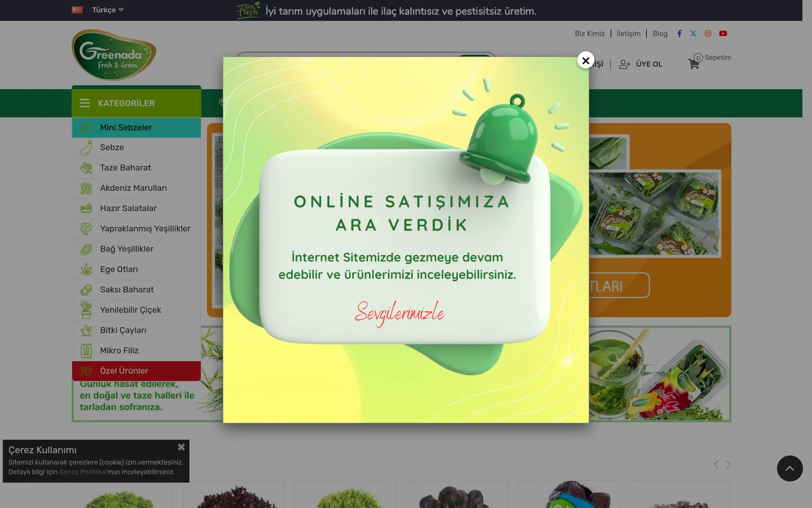Open the Bağ Yeşillikler category
Image resolution: width=812 pixels, height=508 pixels.
tap(136, 249)
